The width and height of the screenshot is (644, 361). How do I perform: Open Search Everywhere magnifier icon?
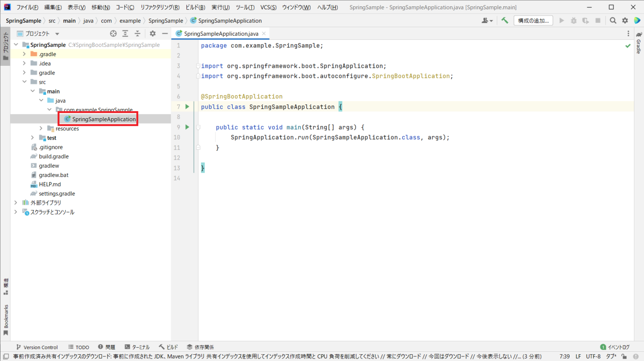(613, 21)
